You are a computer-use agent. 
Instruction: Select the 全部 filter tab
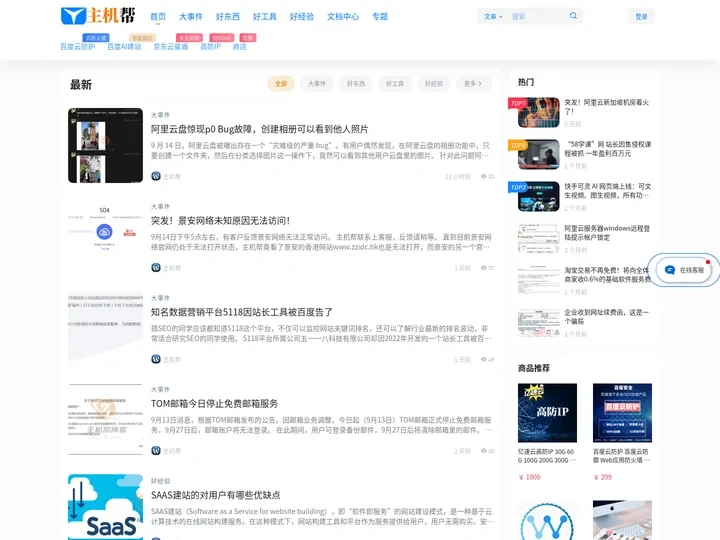coord(281,84)
